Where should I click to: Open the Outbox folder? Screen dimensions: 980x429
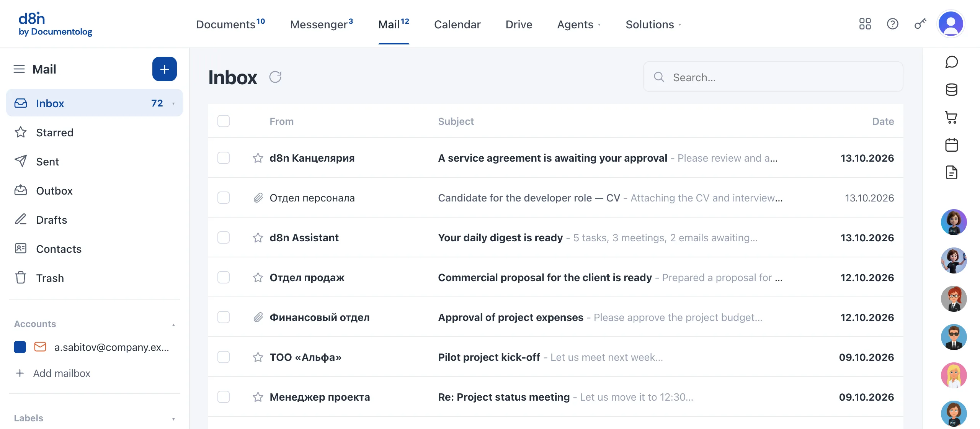click(x=95, y=190)
